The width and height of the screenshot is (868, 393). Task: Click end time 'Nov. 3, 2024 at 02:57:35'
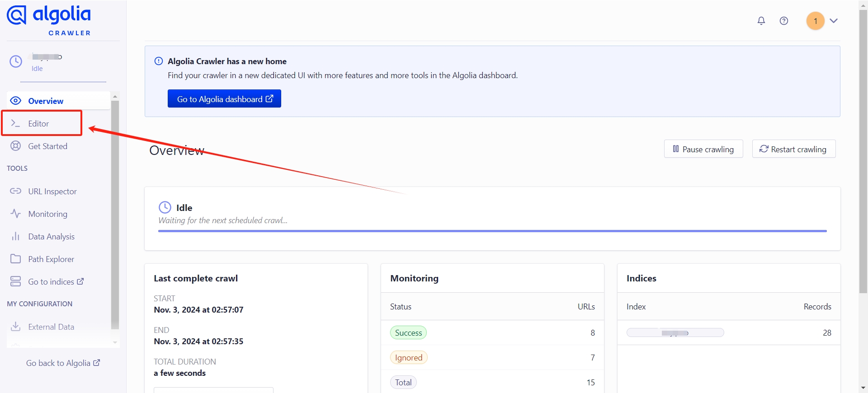(198, 341)
